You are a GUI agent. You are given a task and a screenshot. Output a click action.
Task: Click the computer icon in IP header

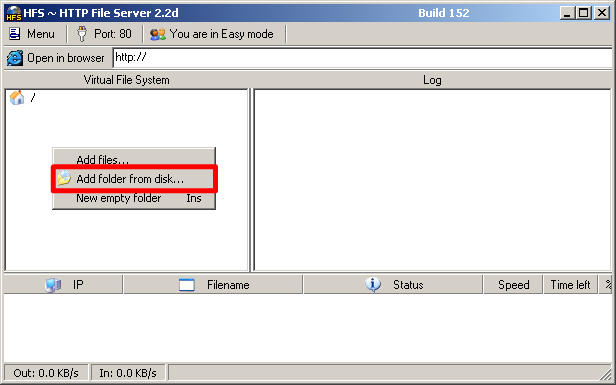coord(53,285)
